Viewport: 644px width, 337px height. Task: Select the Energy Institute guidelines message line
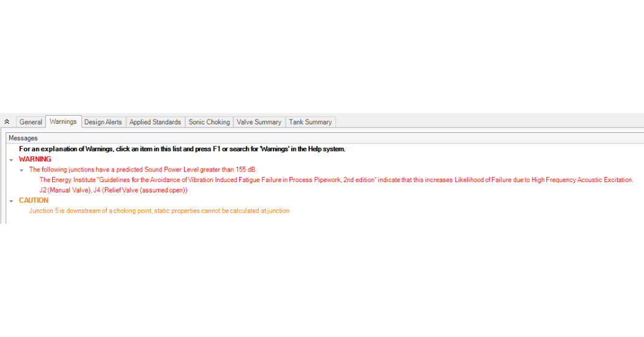click(x=336, y=180)
